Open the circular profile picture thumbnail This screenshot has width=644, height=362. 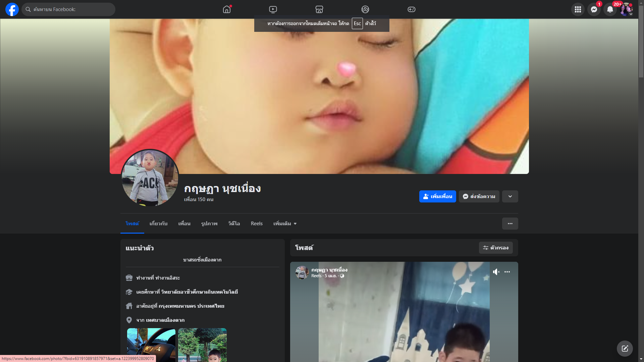(x=150, y=178)
